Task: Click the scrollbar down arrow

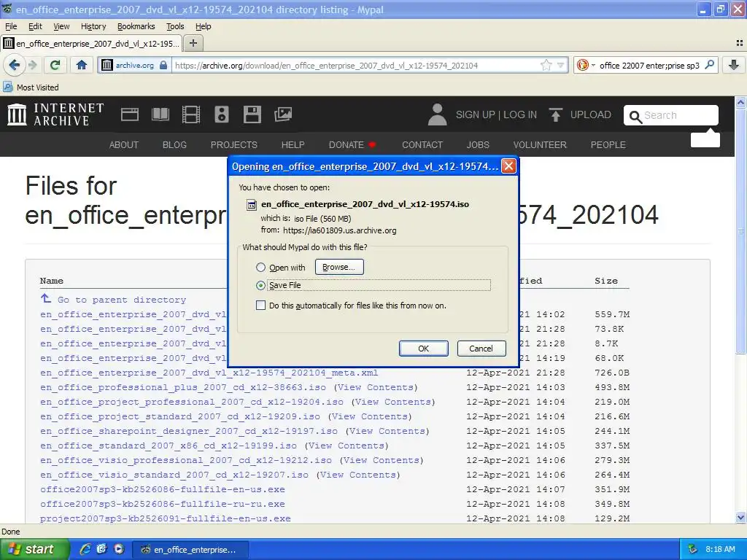Action: coord(740,517)
